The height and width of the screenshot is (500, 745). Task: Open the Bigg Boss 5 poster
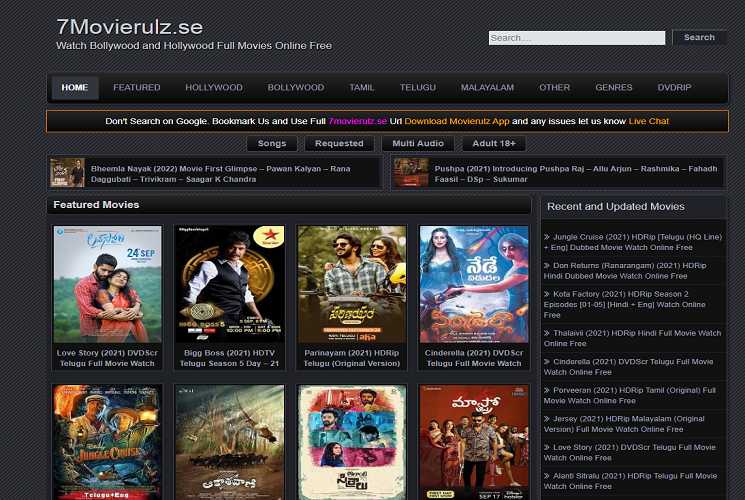229,284
